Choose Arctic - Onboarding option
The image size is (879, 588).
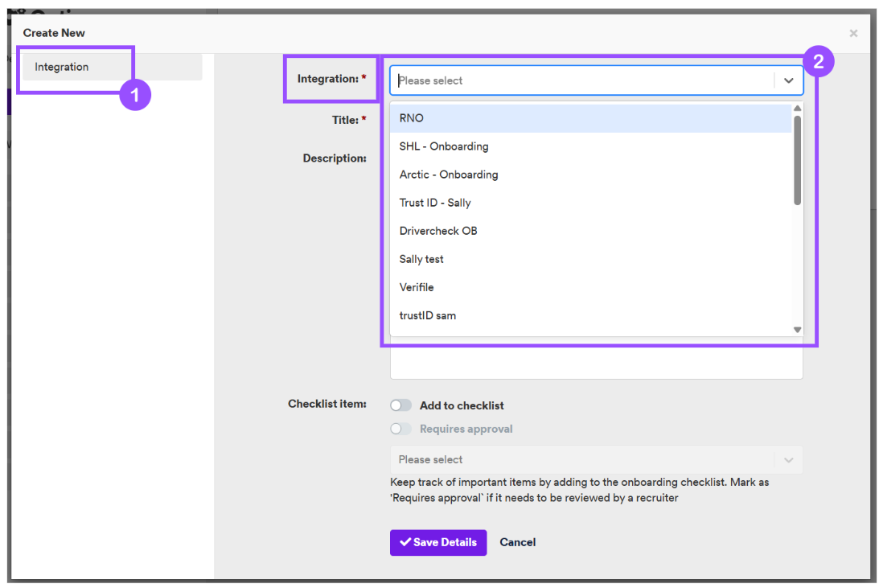coord(590,175)
